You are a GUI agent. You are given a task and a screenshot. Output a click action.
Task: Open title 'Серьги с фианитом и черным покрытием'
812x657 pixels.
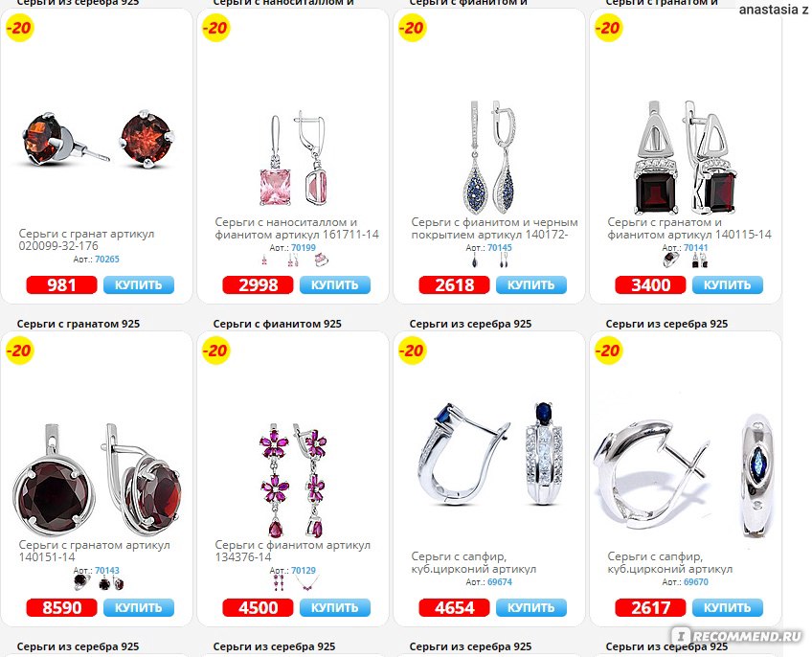tap(494, 229)
